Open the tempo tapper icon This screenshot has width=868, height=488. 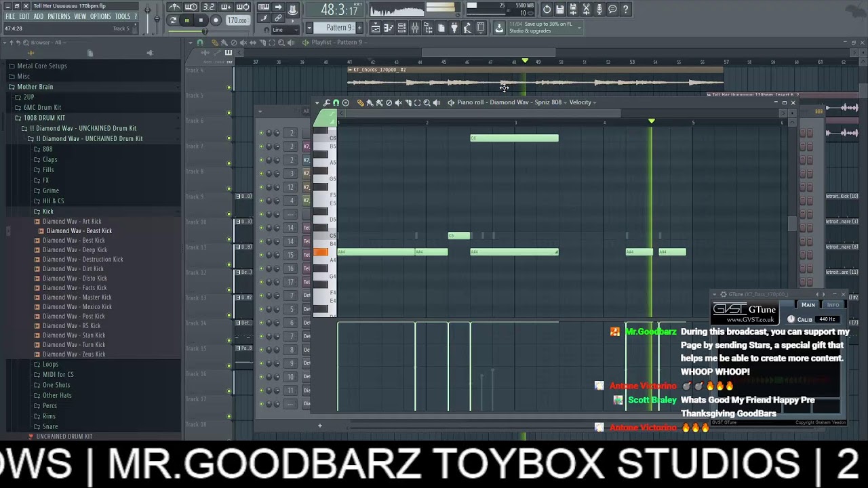pyautogui.click(x=467, y=28)
